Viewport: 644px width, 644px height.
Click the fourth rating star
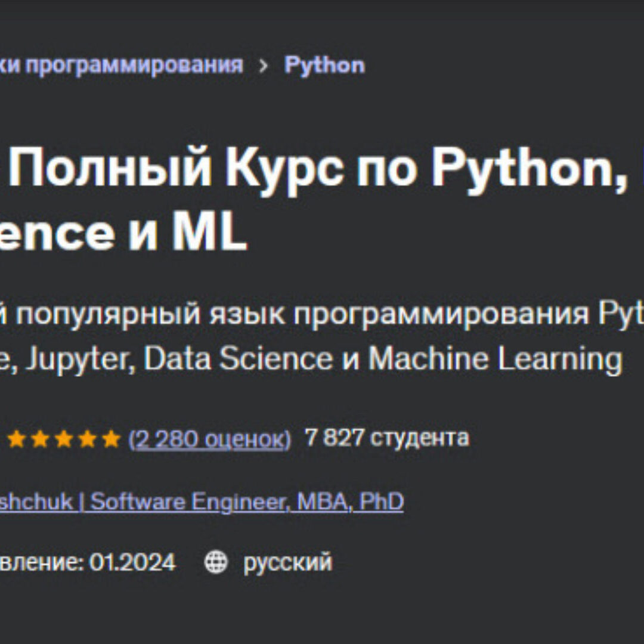click(86, 439)
